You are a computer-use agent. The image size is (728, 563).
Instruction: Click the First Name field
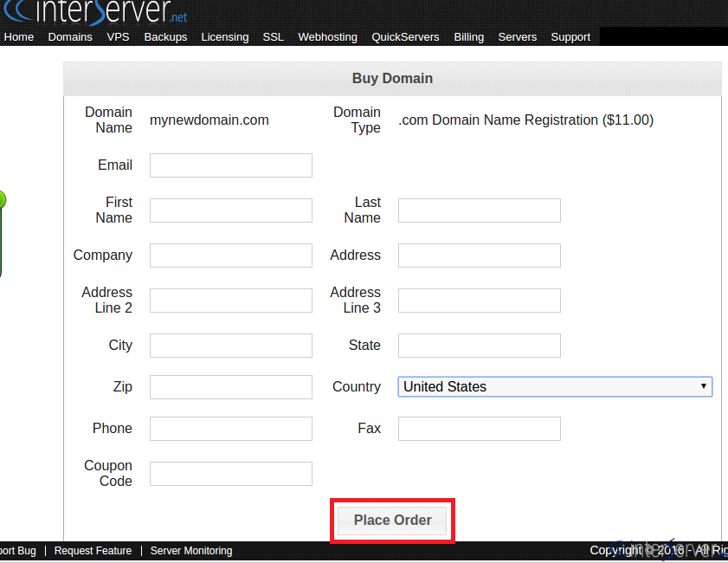231,210
